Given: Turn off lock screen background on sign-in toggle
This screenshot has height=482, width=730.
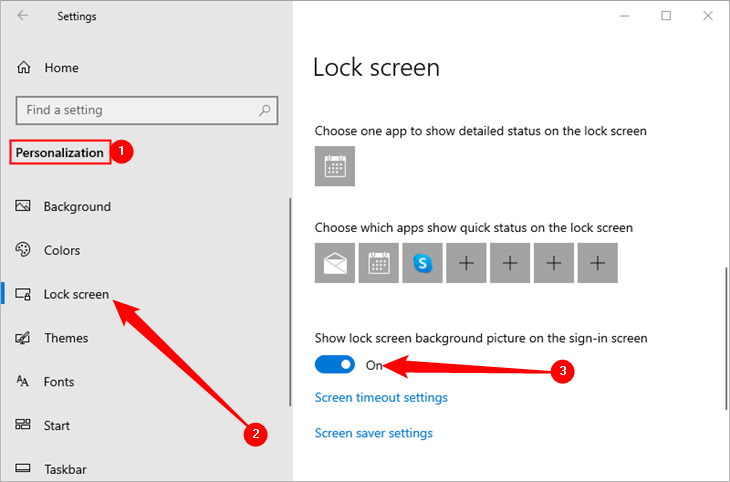Looking at the screenshot, I should pyautogui.click(x=335, y=365).
